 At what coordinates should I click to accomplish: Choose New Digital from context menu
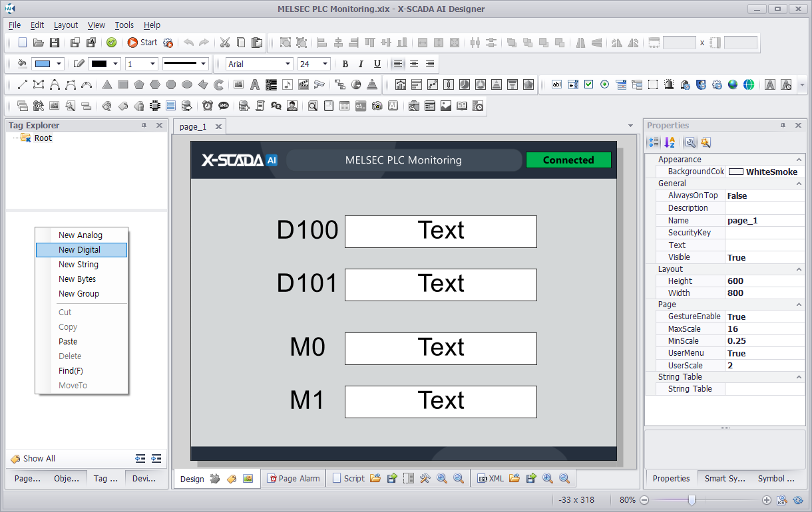coord(81,250)
